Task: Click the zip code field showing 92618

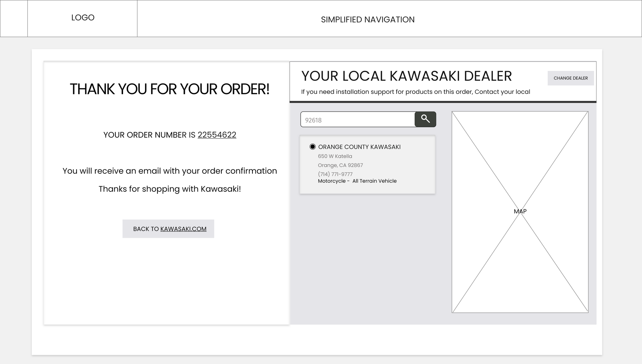Action: click(357, 120)
